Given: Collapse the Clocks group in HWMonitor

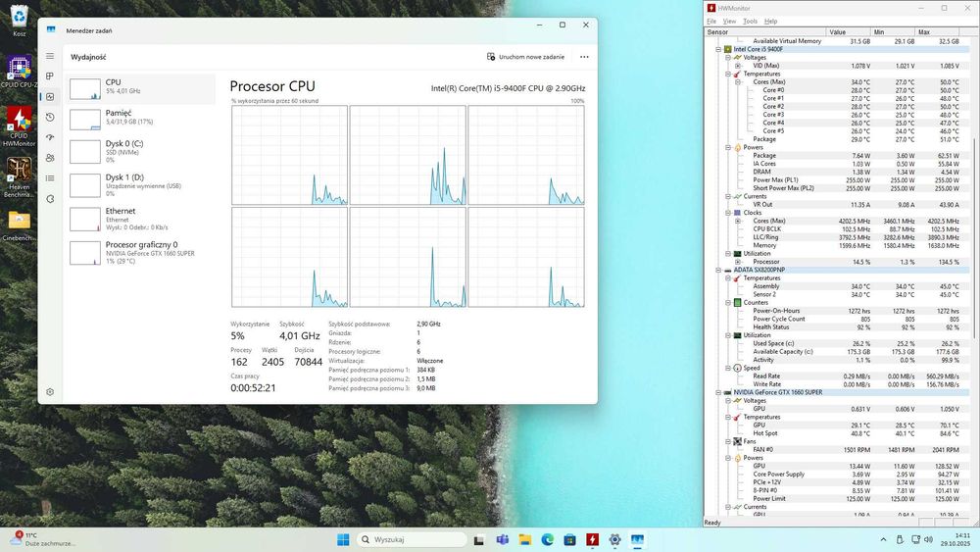Looking at the screenshot, I should (x=728, y=213).
